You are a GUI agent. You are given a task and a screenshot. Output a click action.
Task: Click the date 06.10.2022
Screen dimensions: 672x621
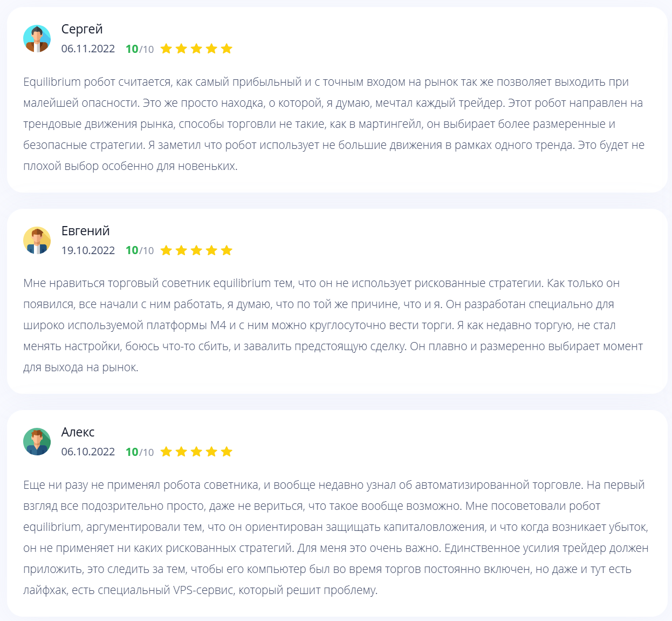pos(88,452)
